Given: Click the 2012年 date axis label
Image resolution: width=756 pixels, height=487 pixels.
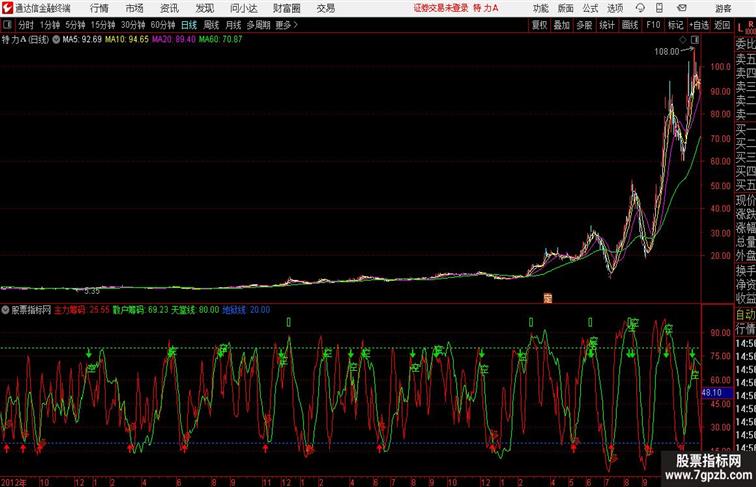Looking at the screenshot, I should click(x=14, y=482).
